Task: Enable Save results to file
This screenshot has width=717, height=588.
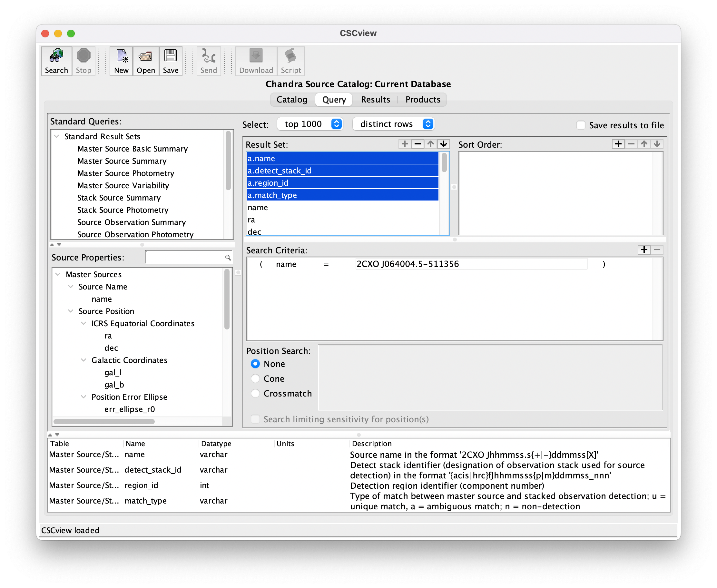Action: pos(581,125)
